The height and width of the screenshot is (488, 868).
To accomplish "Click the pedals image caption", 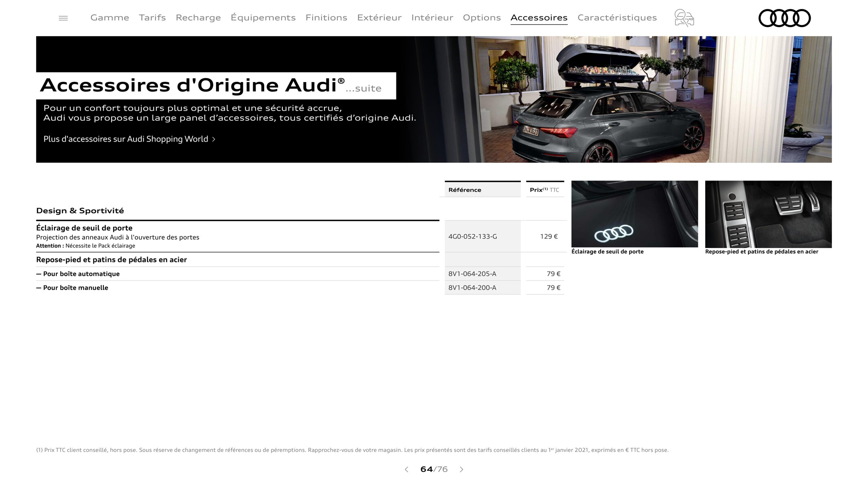I will point(761,252).
